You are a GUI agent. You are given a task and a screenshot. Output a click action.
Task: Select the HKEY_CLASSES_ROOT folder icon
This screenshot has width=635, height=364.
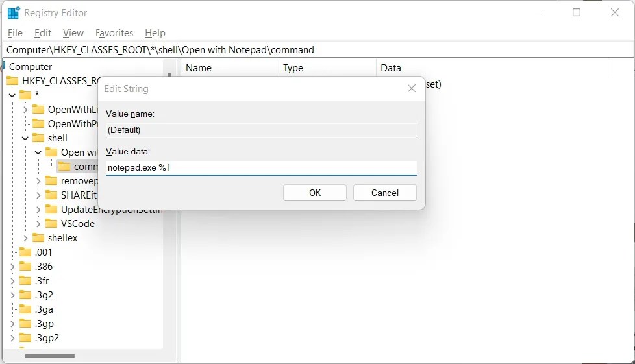point(12,80)
